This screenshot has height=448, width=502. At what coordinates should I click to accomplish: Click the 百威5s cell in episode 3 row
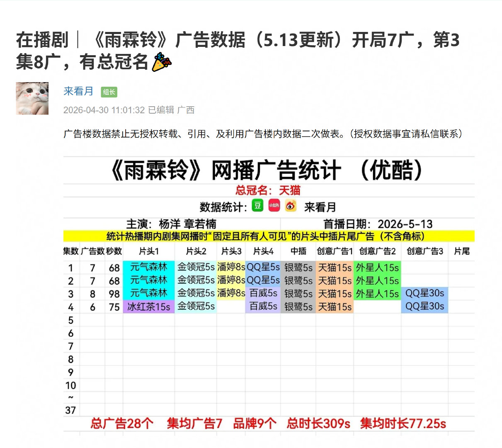[263, 293]
